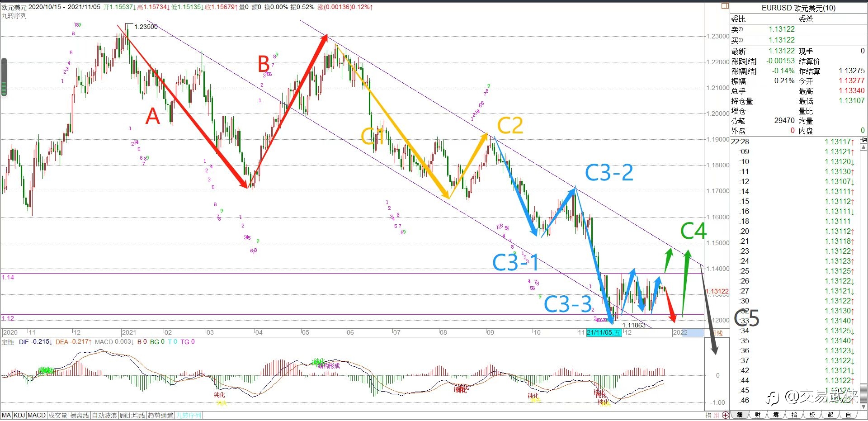Select the 自动波浪 auto-wave indicator tab
The width and height of the screenshot is (868, 421).
coord(104,415)
